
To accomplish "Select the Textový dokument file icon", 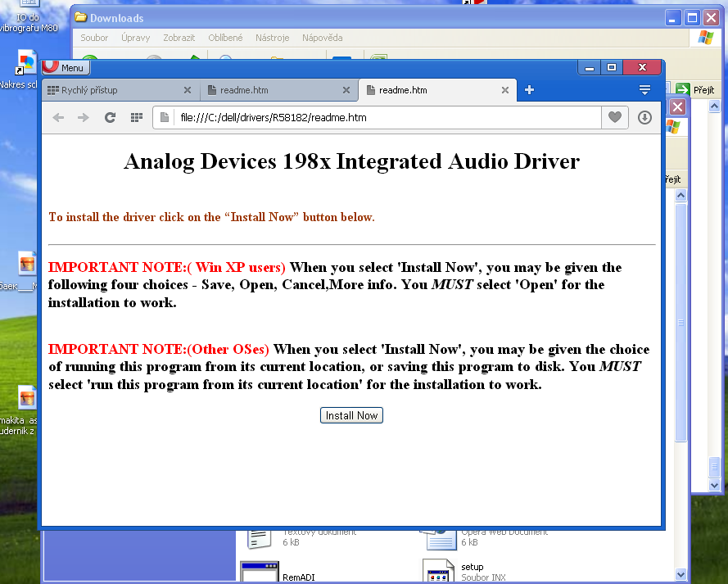I will point(259,540).
